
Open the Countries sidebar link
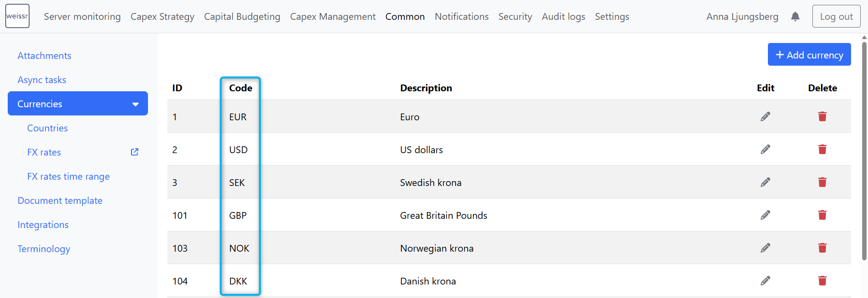click(x=47, y=128)
